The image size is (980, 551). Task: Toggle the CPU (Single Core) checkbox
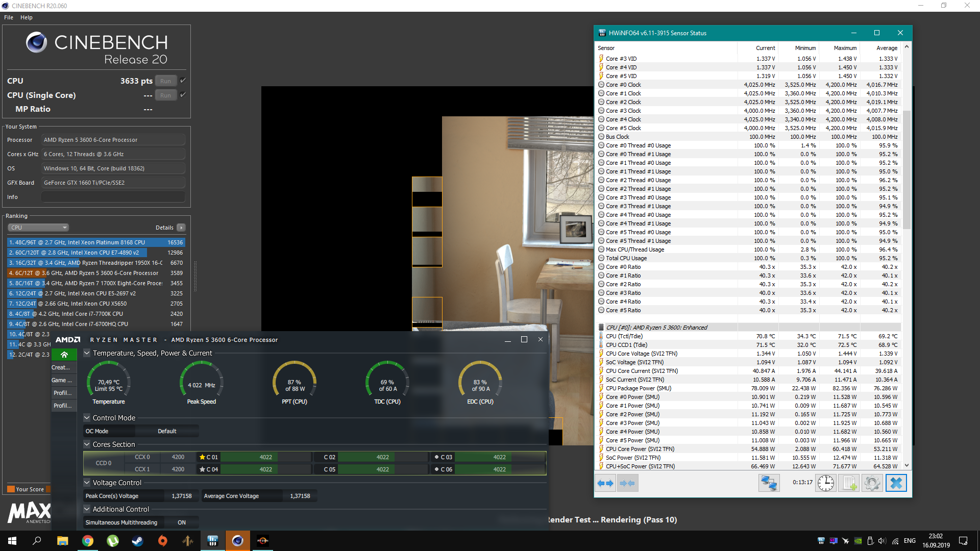click(x=183, y=95)
